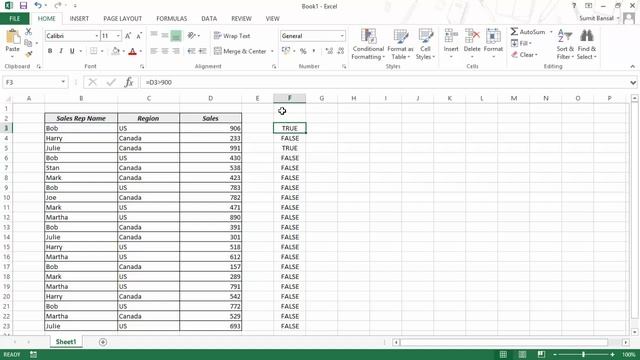This screenshot has width=640, height=360.
Task: Click the decrease decimal icon
Action: [341, 51]
